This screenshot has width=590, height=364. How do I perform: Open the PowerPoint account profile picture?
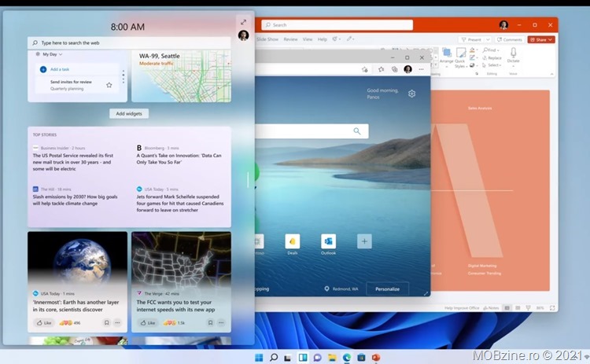(503, 25)
